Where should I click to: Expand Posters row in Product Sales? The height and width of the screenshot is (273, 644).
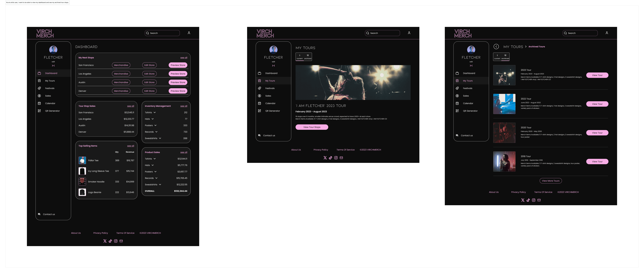click(x=155, y=172)
